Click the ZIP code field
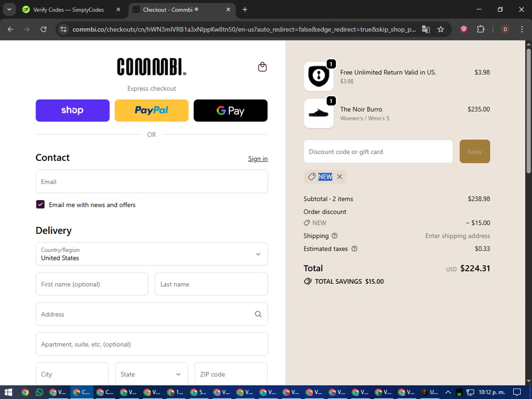The height and width of the screenshot is (399, 532). tap(231, 374)
